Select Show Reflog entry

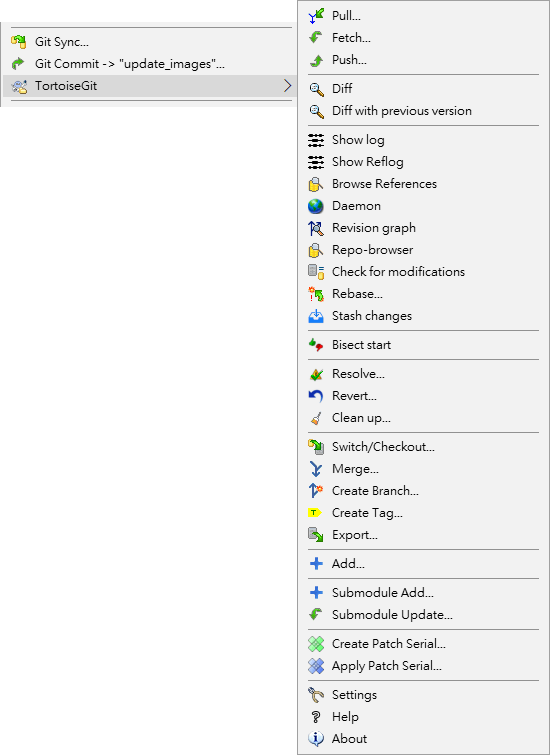[424, 162]
